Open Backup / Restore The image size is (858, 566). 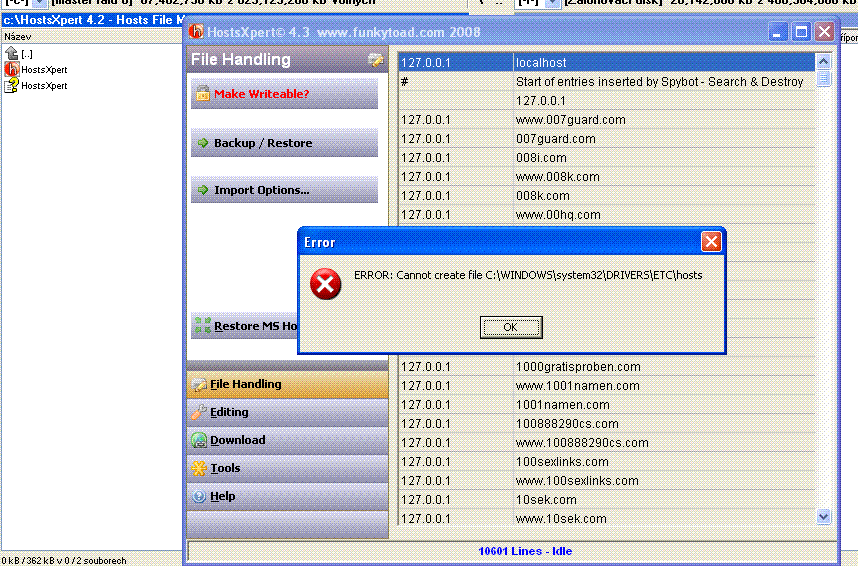coord(284,143)
